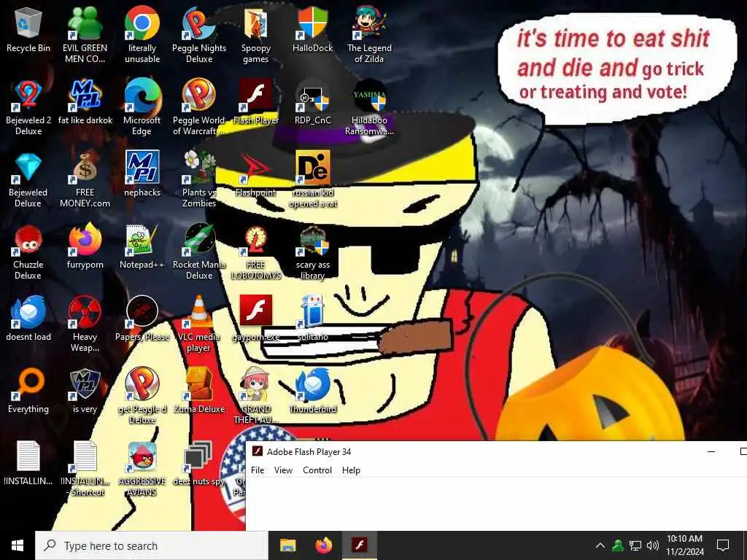Open 'get Peggle'd Deluxe' shortcut
Viewport: 747px width, 560px height.
point(142,396)
